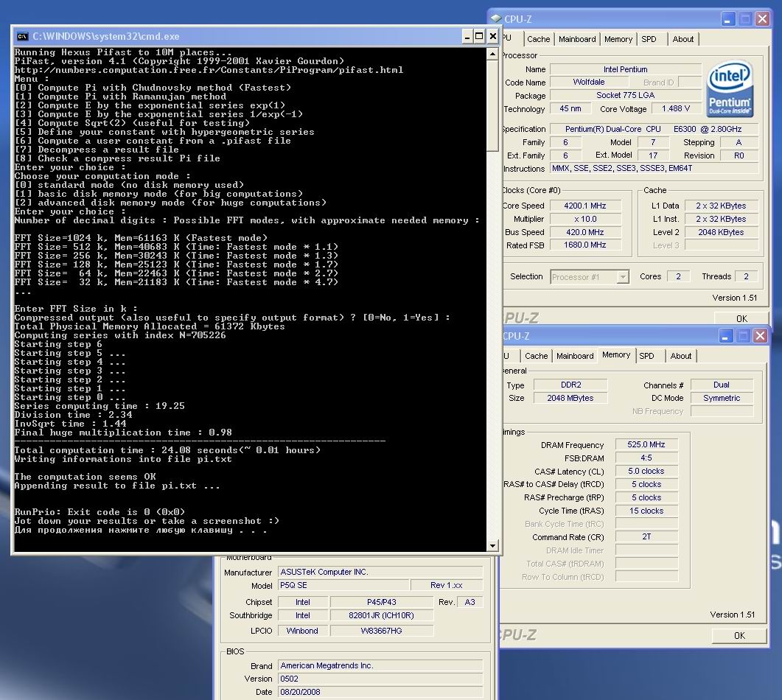Switch to About tab in lower CPU-Z window
Screen dimensions: 782x700
[x=681, y=356]
